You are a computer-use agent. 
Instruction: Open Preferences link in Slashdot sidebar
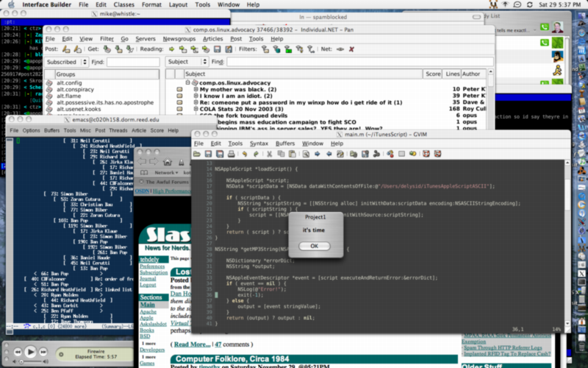point(152,266)
